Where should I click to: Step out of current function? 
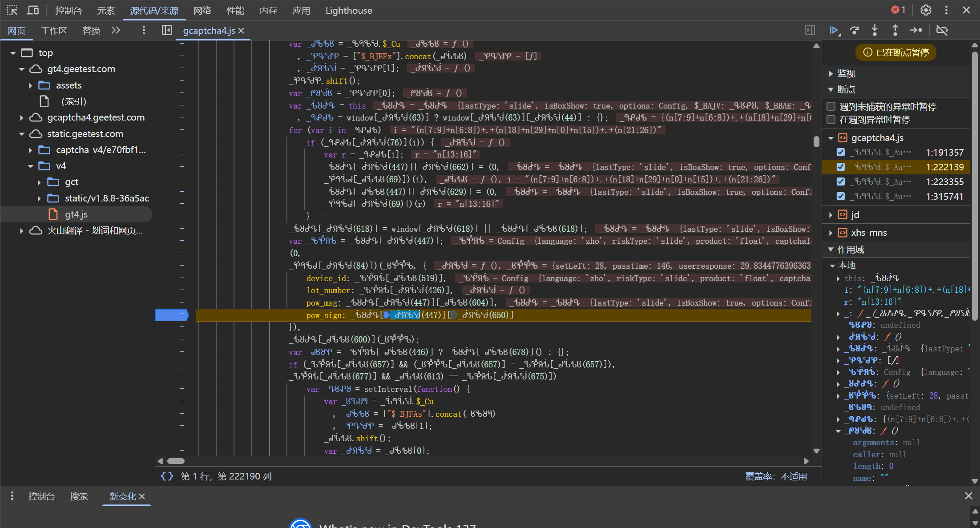coord(895,30)
